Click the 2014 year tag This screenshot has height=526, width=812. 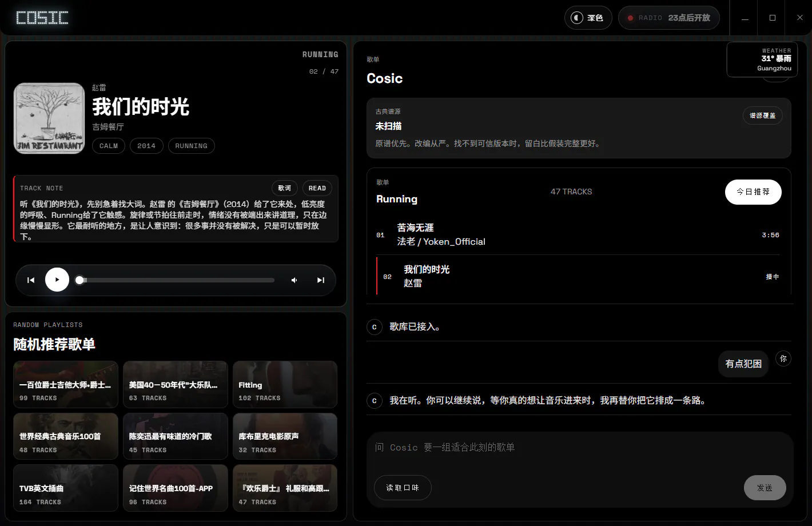(x=146, y=146)
